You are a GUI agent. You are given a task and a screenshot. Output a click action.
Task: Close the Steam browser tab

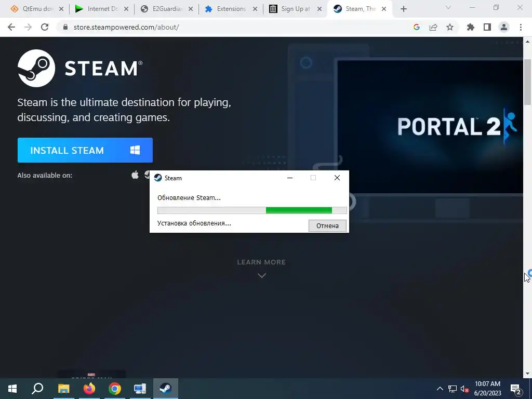point(384,9)
